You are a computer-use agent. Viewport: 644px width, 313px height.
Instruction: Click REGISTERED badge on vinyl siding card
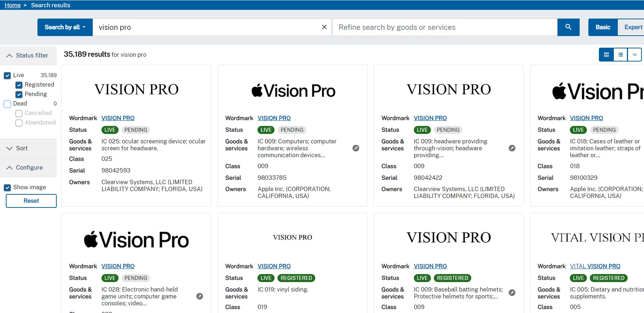tap(296, 278)
